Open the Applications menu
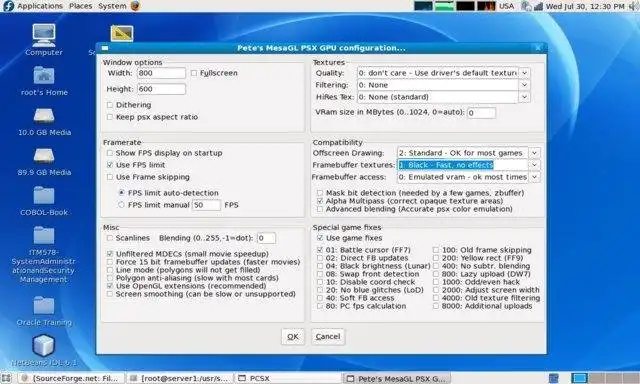The image size is (640, 384). pos(40,6)
